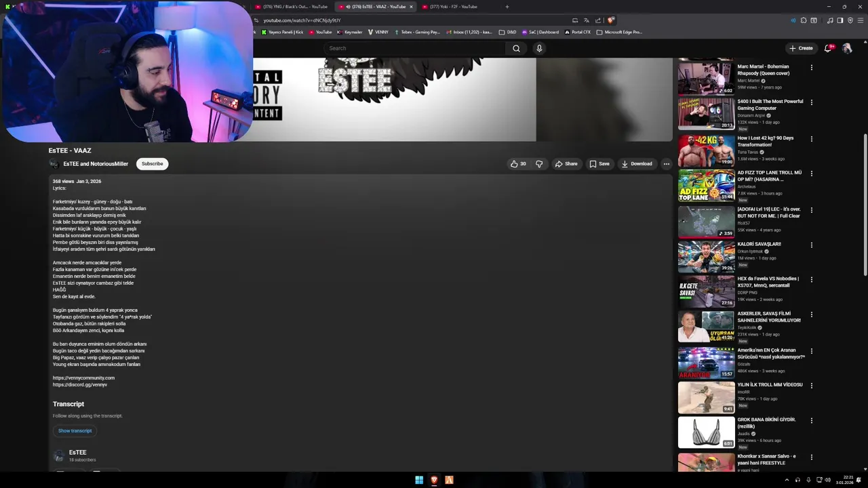Open options for $400 Gaming Computer video
868x488 pixels.
(812, 102)
